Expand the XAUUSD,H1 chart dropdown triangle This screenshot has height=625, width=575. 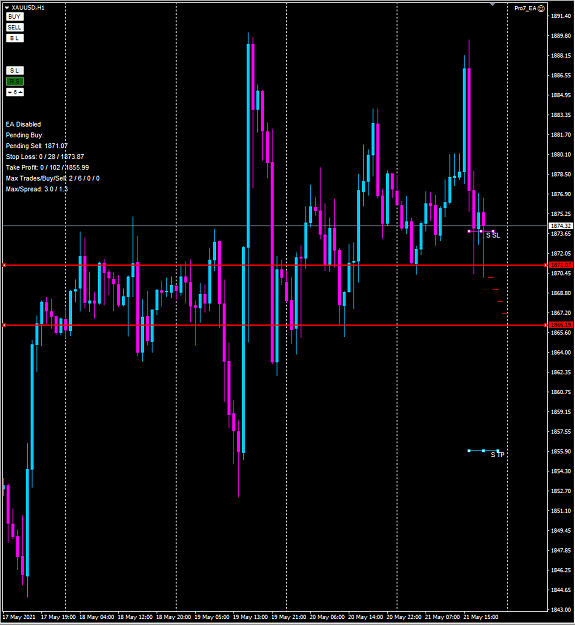(x=7, y=8)
